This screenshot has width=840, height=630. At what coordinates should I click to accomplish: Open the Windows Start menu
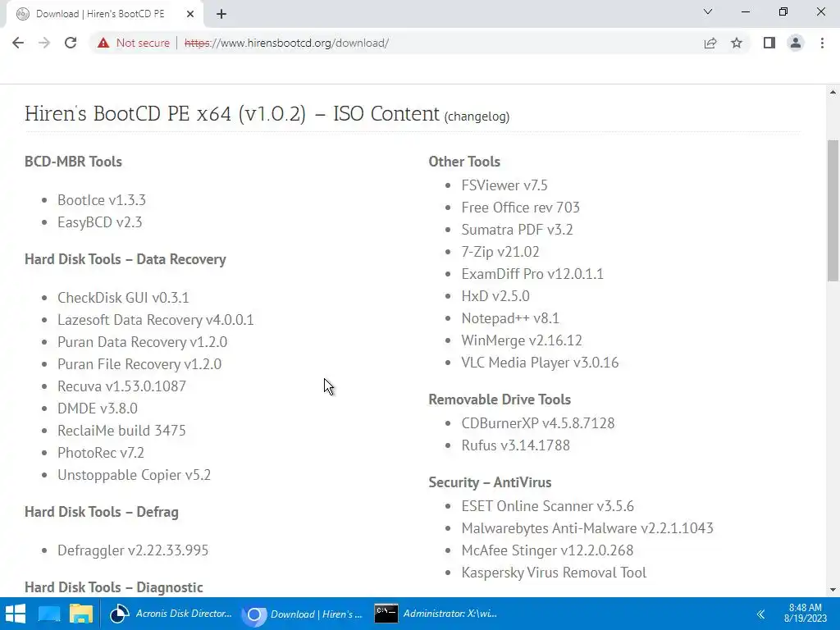click(16, 614)
